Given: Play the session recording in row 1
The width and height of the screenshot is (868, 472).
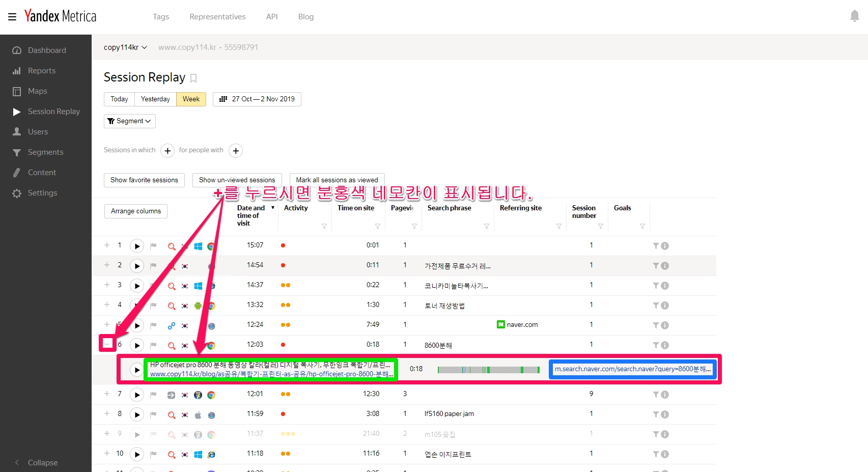Looking at the screenshot, I should tap(136, 246).
